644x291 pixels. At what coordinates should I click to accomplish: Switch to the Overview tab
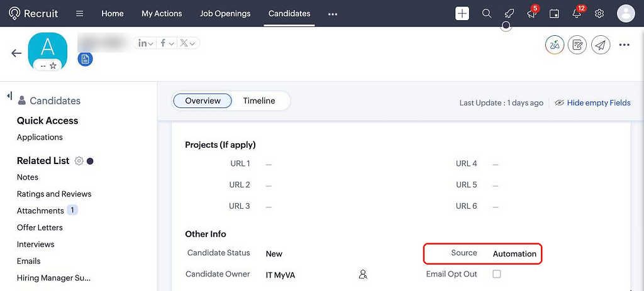(x=203, y=101)
